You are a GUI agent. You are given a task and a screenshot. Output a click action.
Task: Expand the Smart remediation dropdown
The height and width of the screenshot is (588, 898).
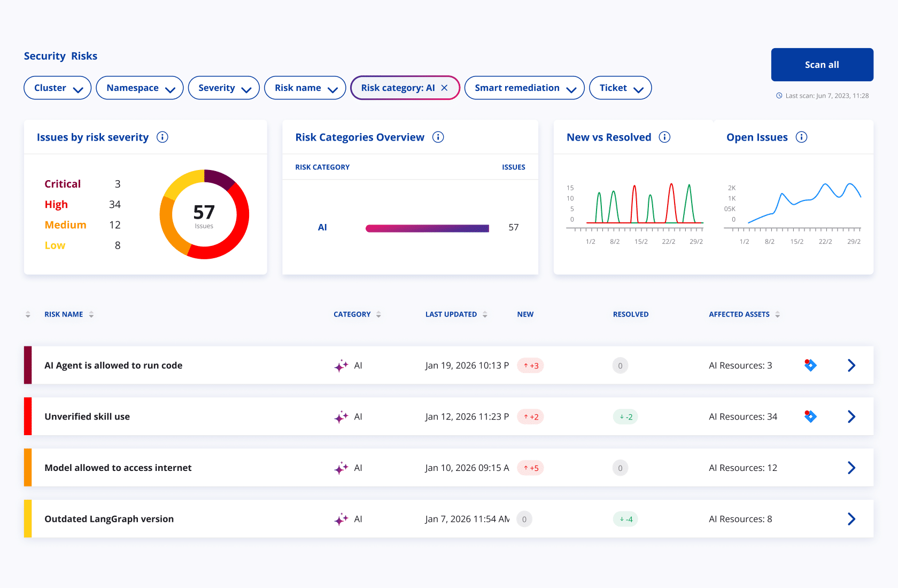(x=524, y=88)
